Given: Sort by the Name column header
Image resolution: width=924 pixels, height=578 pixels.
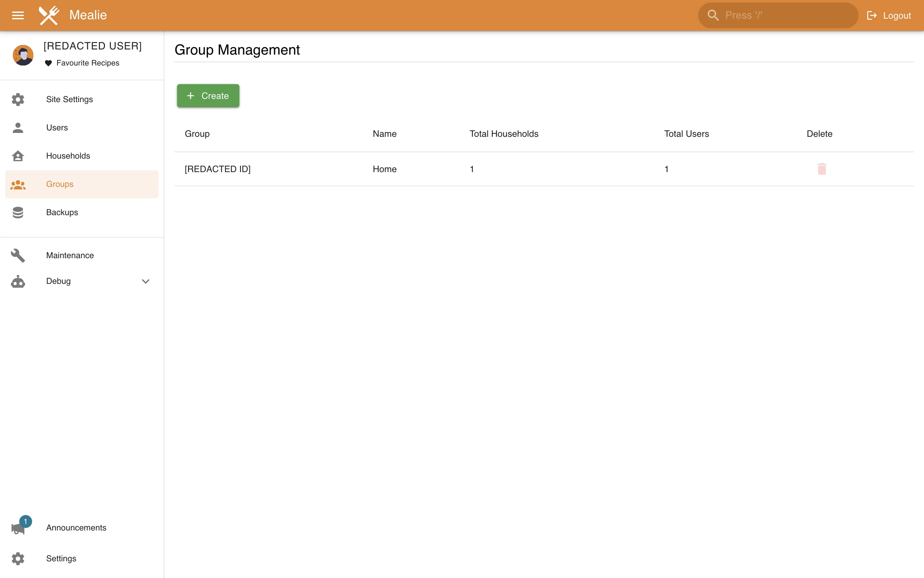Looking at the screenshot, I should click(384, 134).
